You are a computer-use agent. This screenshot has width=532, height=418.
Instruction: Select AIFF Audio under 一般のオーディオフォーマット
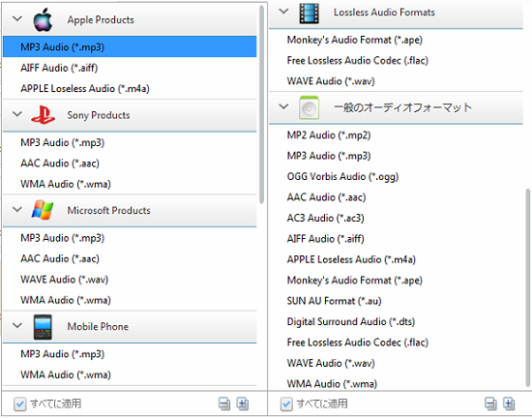click(x=396, y=239)
